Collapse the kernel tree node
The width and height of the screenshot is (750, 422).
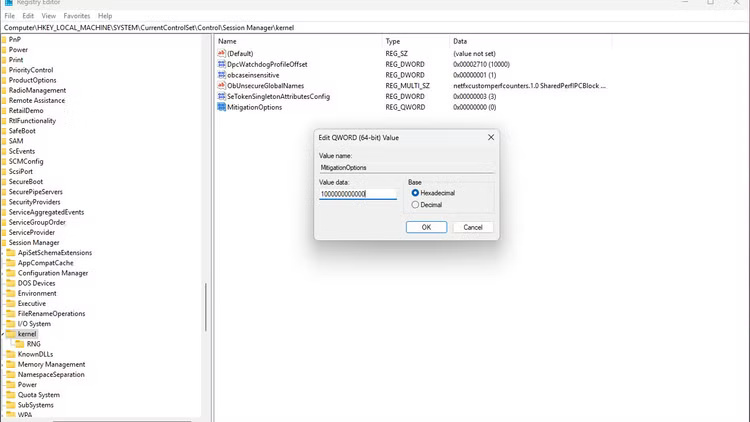(2, 334)
